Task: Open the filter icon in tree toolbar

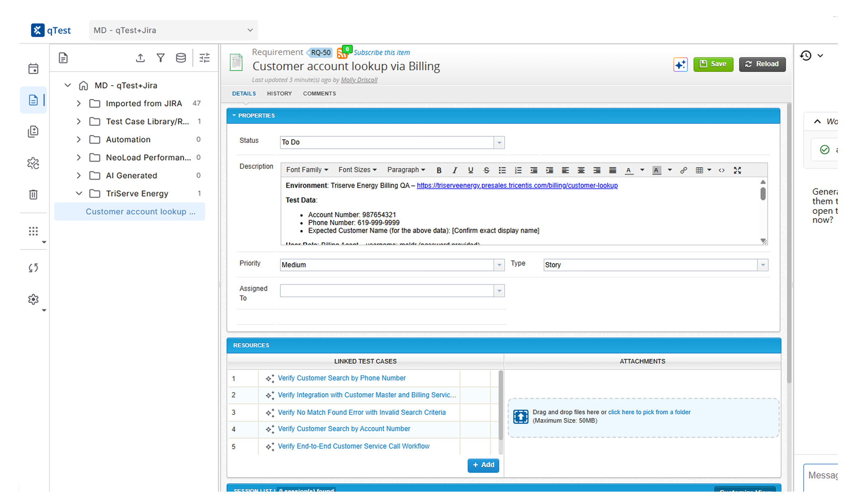Action: (161, 58)
